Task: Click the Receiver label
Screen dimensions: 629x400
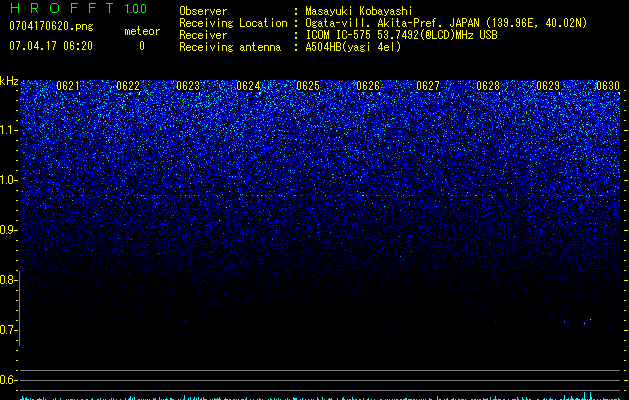Action: 203,35
